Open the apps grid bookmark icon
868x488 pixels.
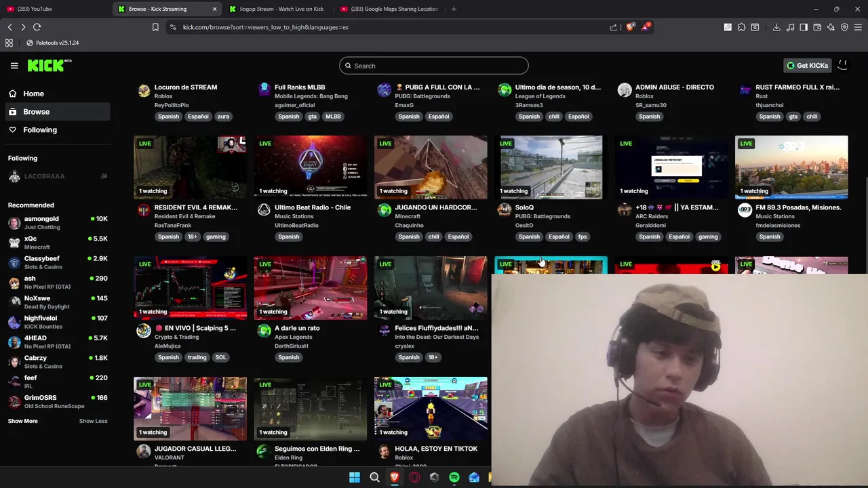[9, 43]
